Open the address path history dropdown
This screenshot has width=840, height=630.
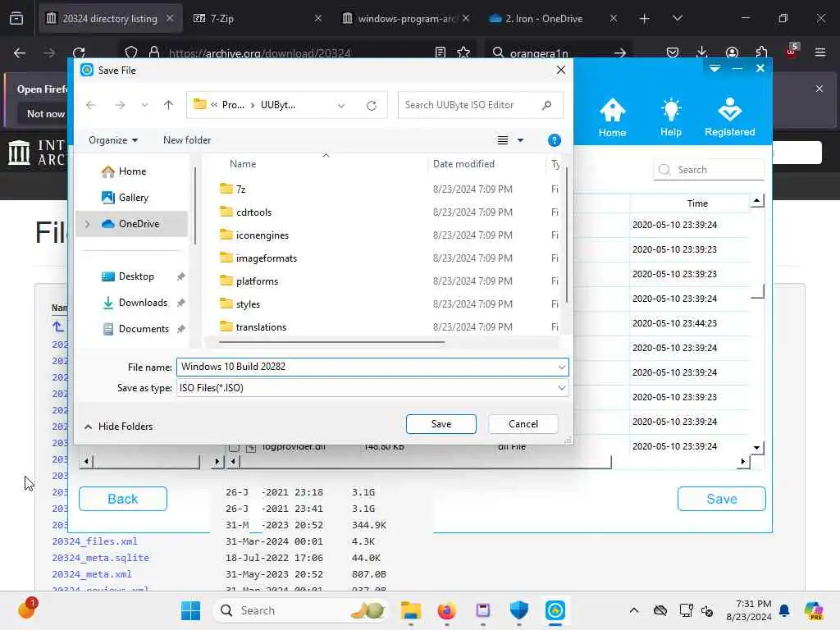341,105
